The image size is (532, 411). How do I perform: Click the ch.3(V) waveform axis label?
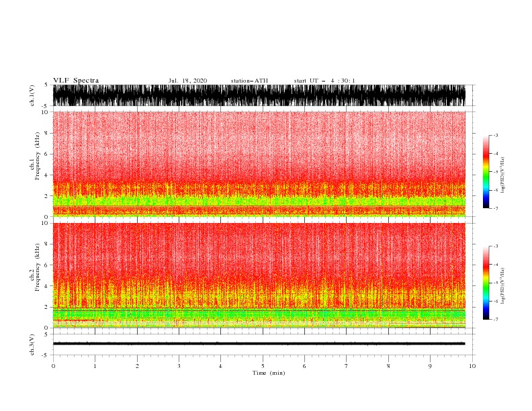(x=32, y=345)
